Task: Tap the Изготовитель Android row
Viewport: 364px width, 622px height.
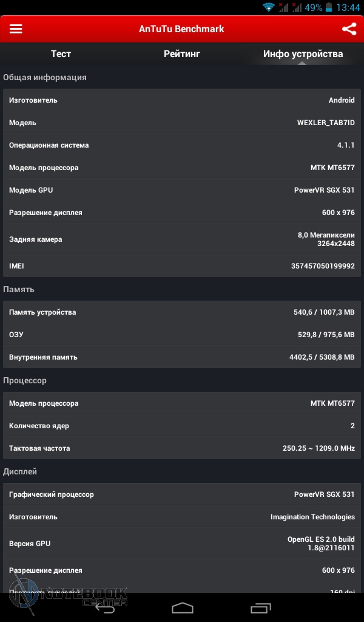Action: (182, 100)
